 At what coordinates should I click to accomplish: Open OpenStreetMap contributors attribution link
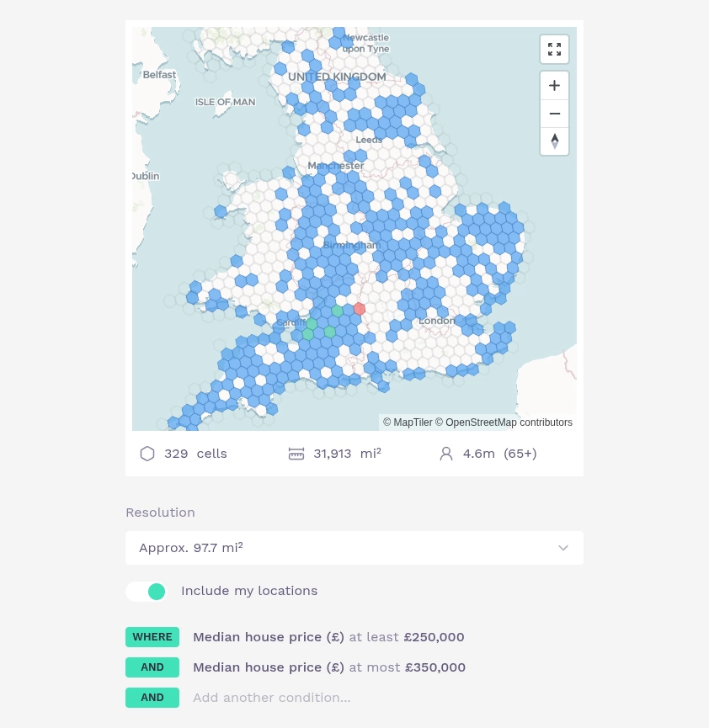coord(504,422)
